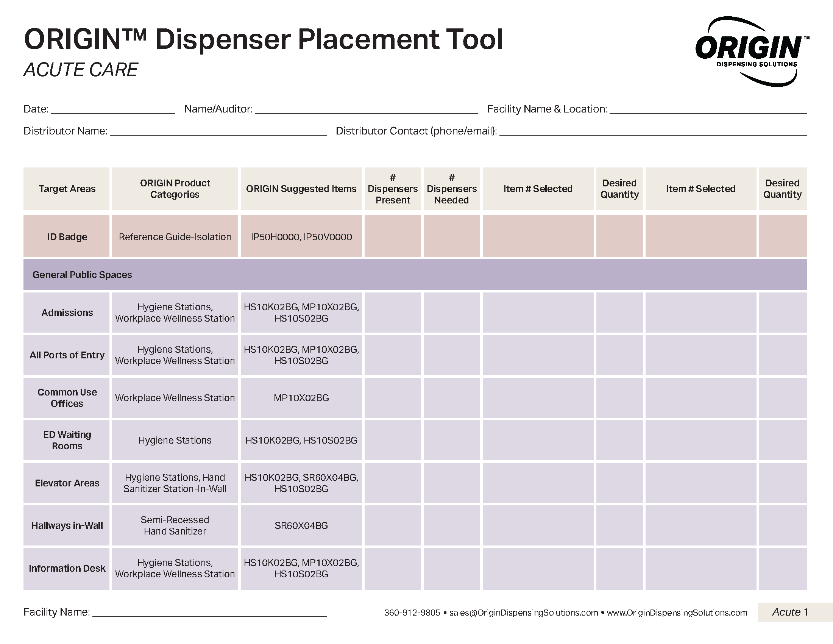Click the General Public Spaces section header
The image size is (833, 644).
pos(83,275)
